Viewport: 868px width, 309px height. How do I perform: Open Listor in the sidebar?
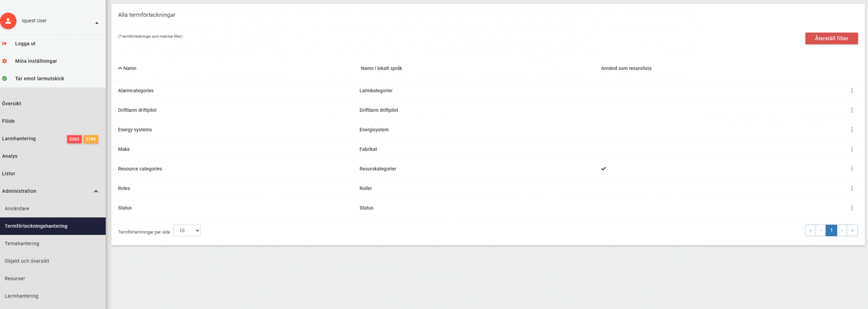9,174
